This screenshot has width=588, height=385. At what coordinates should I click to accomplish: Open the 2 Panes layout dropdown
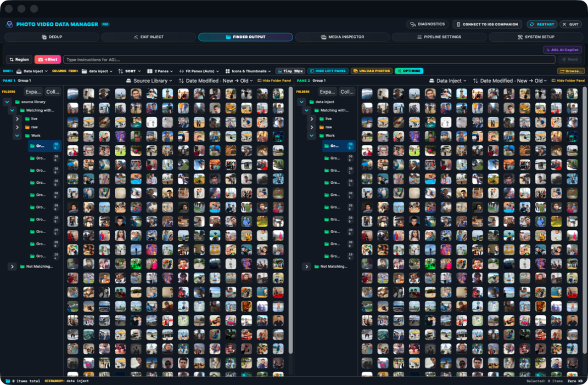click(x=160, y=71)
